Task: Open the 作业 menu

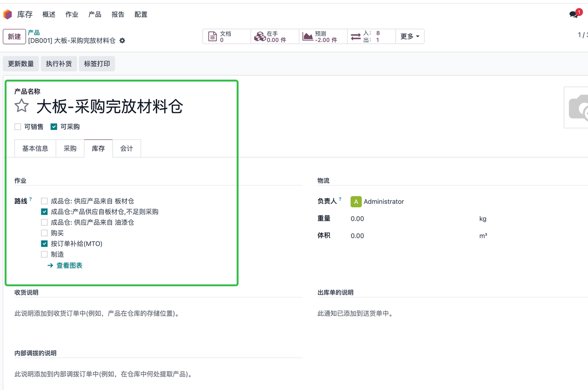Action: (x=72, y=15)
